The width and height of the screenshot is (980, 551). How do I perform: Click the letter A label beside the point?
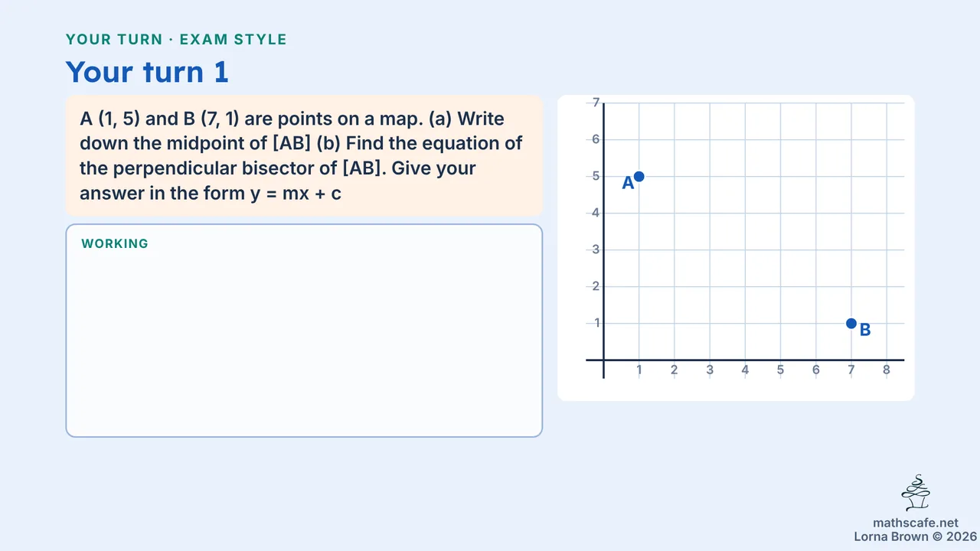628,183
